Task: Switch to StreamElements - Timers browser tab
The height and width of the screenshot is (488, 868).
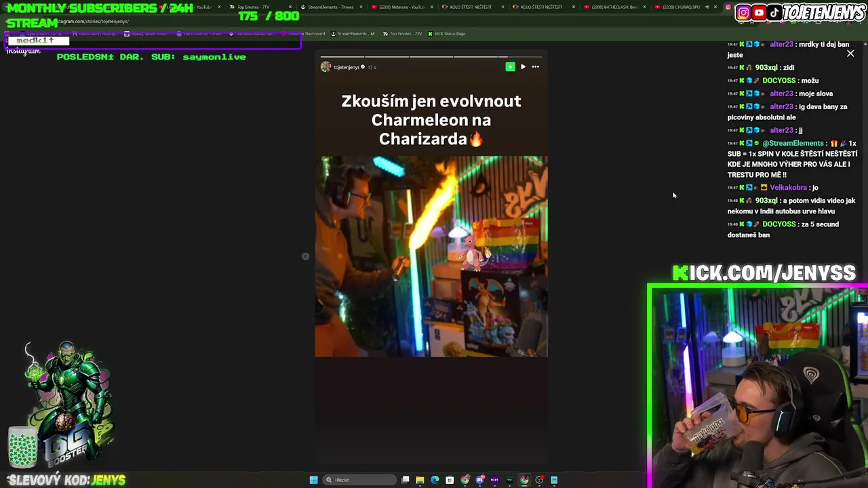Action: pos(331,7)
